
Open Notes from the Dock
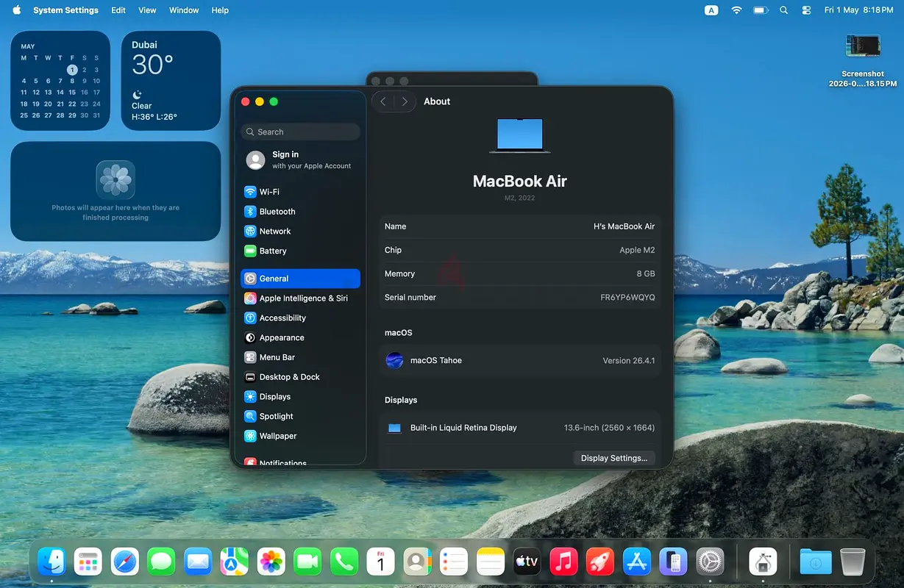point(491,562)
